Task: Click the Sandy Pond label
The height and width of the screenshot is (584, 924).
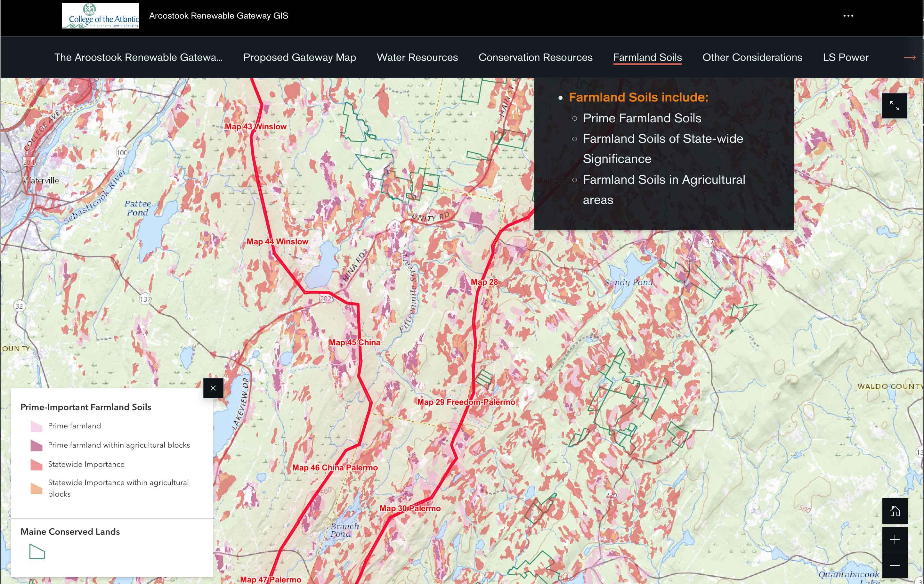Action: click(x=628, y=282)
